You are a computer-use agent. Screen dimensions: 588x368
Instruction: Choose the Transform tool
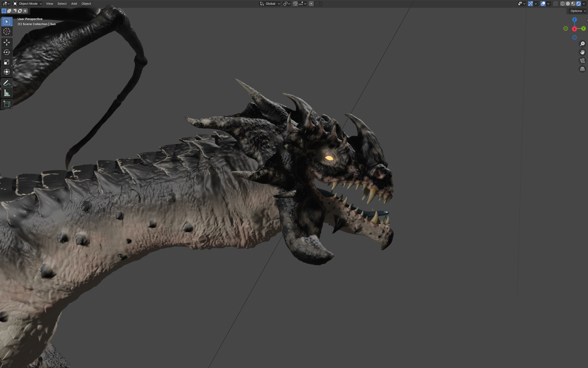7,72
